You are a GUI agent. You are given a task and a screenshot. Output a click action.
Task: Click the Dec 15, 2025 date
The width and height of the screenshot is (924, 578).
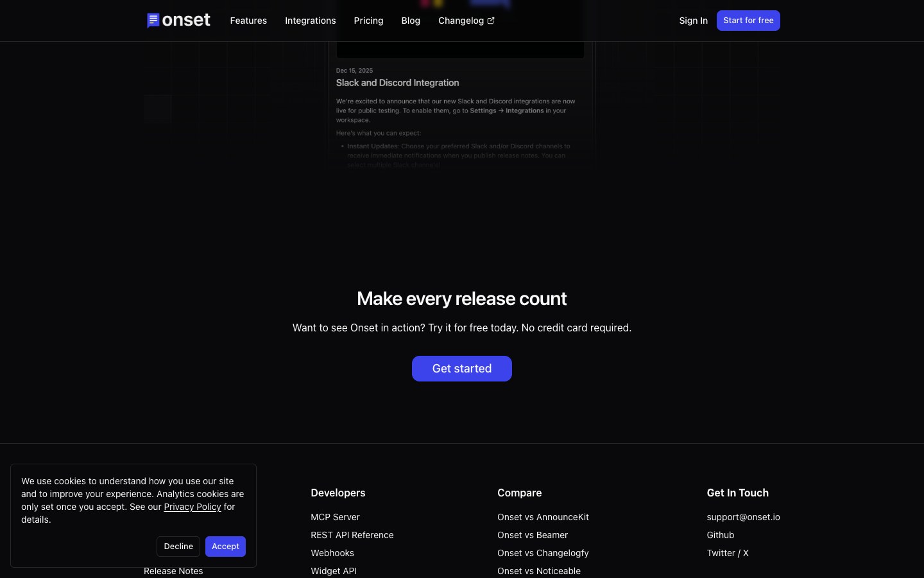(x=354, y=71)
